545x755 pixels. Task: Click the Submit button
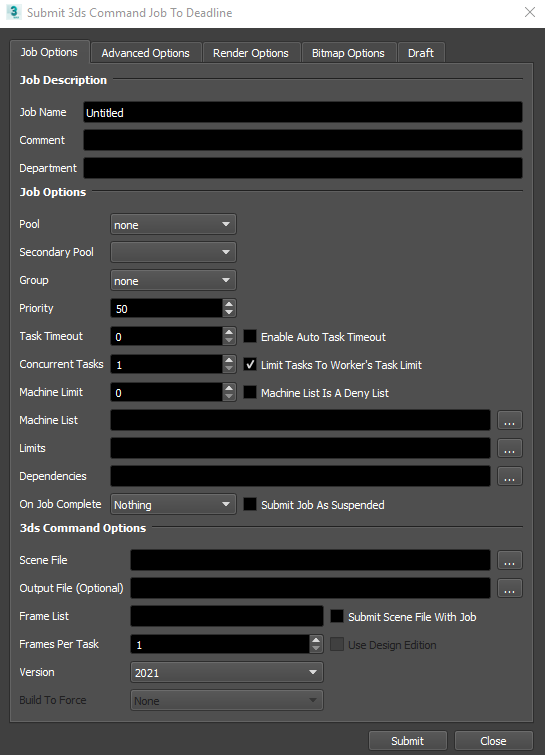(x=407, y=741)
